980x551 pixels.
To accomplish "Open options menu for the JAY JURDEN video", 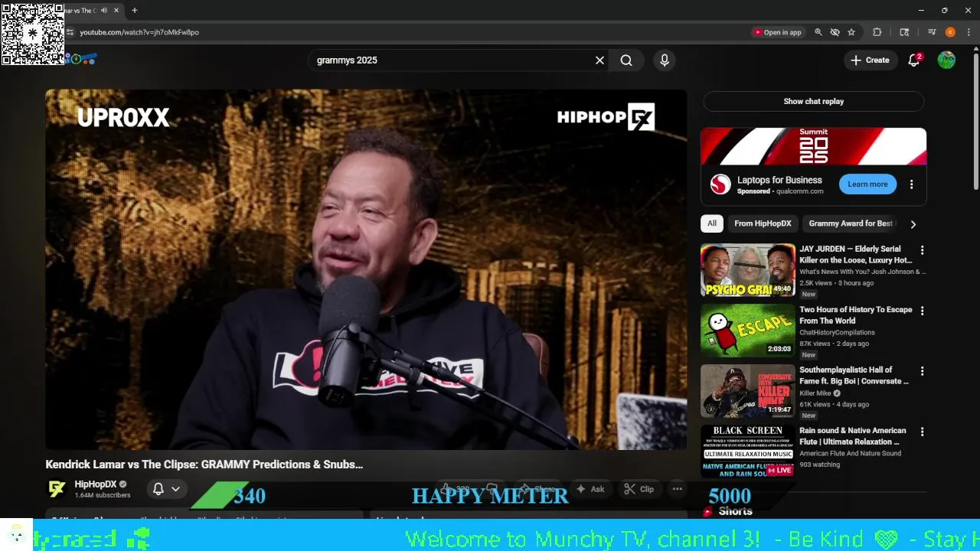I will point(922,250).
